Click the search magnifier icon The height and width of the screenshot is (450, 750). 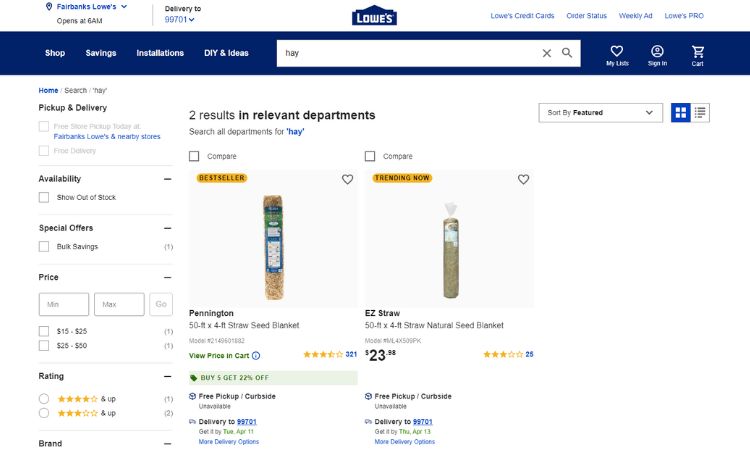[567, 53]
